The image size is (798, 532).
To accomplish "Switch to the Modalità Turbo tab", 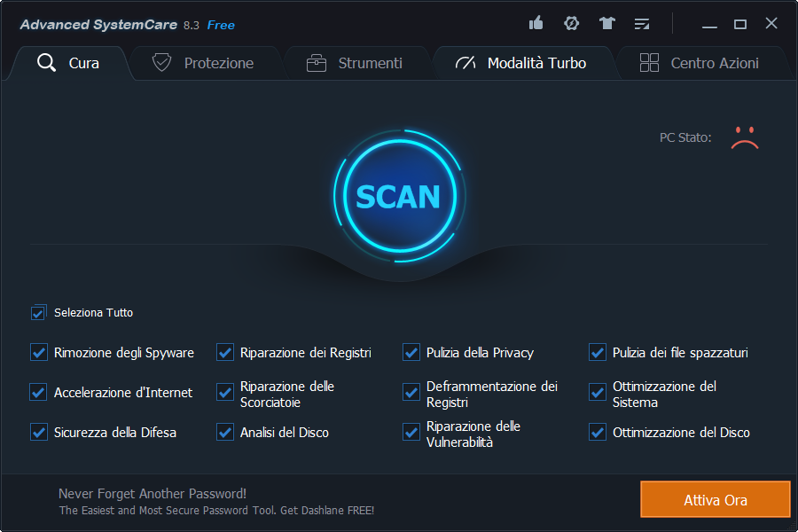I will (536, 63).
